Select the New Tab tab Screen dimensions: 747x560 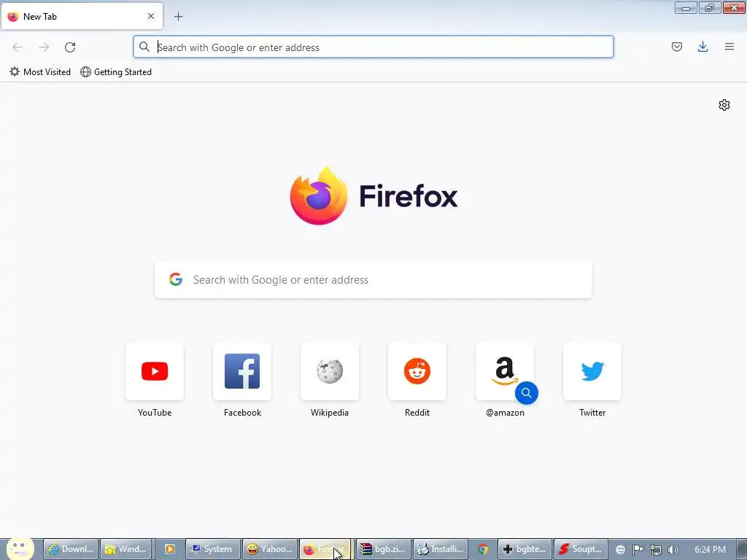(x=82, y=16)
